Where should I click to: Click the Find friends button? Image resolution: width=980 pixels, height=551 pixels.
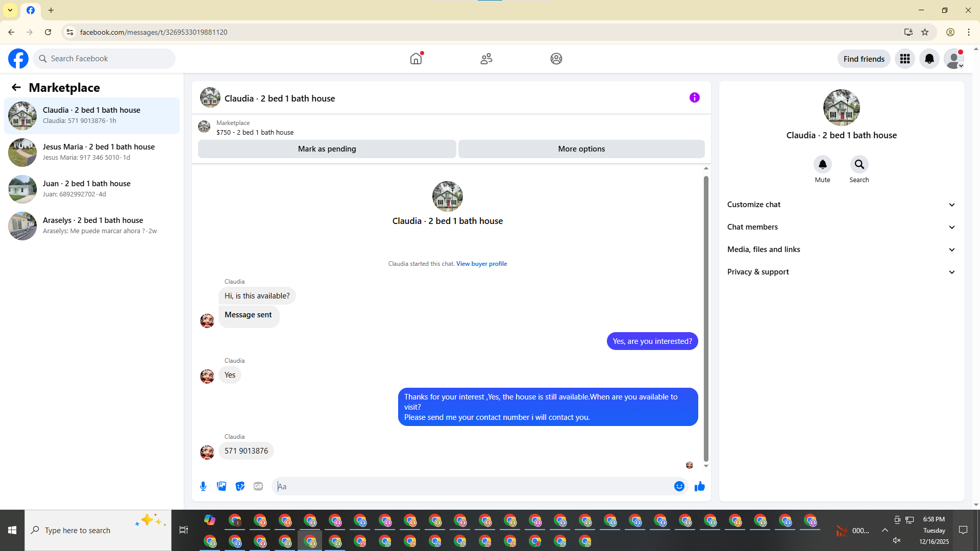click(864, 59)
